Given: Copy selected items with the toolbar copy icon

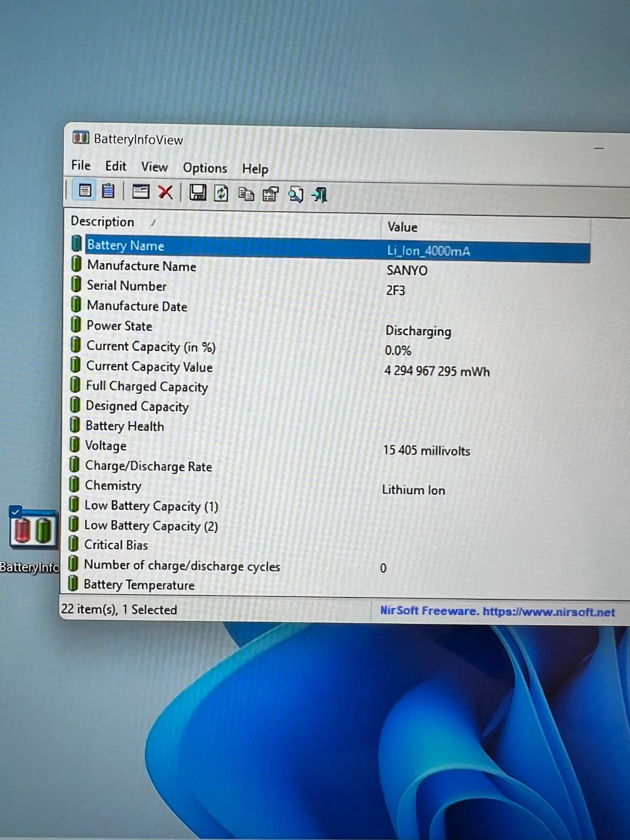Looking at the screenshot, I should click(x=246, y=194).
